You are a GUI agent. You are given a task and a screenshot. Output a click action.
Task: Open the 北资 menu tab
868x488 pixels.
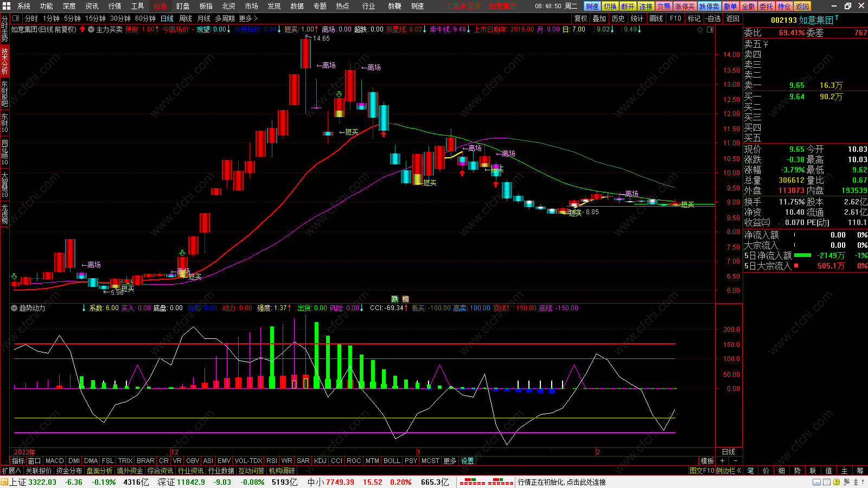tap(229, 6)
